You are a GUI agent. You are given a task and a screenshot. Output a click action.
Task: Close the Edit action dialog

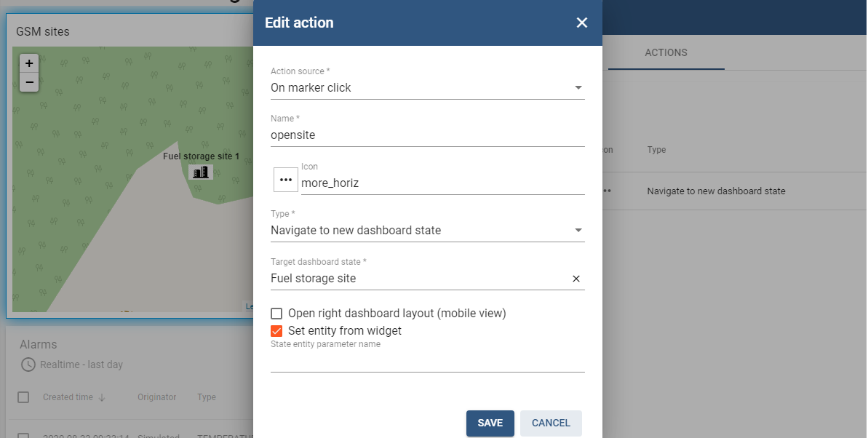[x=581, y=23]
